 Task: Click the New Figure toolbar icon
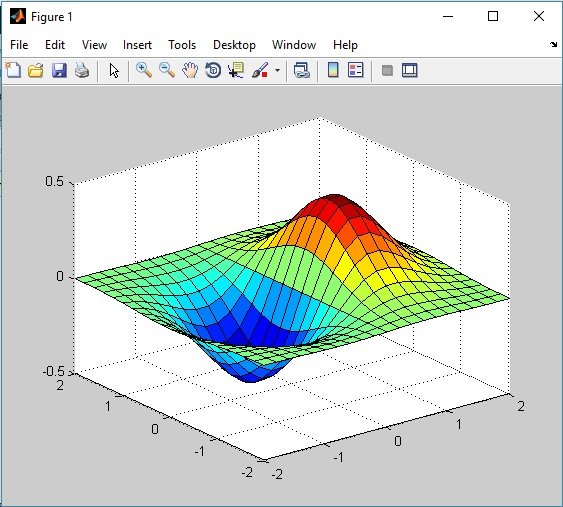tap(13, 70)
